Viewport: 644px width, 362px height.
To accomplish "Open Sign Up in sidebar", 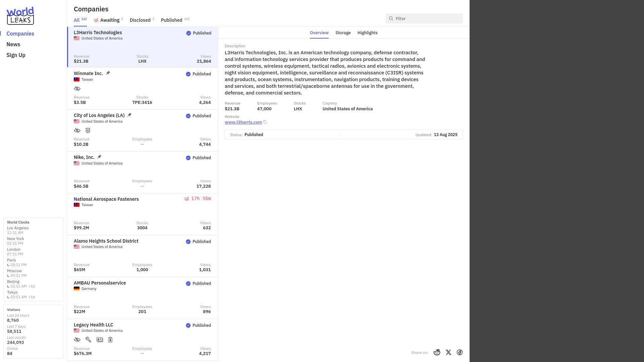I will point(16,55).
